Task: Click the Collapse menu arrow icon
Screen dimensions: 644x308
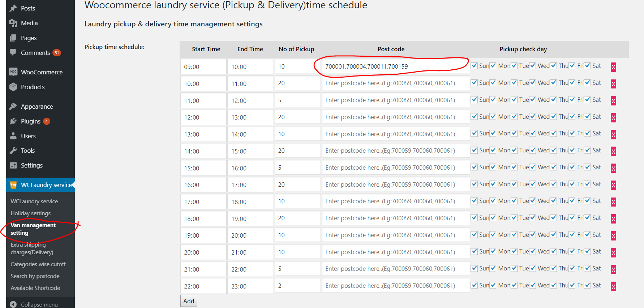Action: tap(13, 304)
